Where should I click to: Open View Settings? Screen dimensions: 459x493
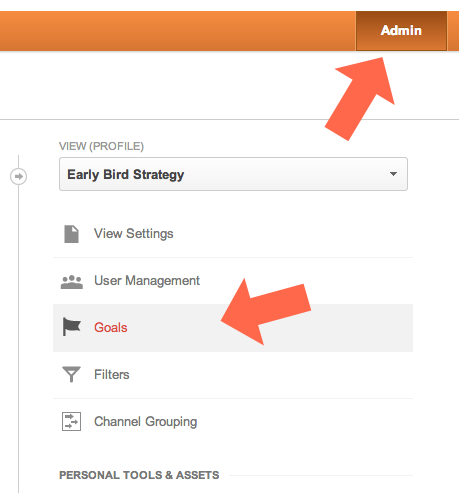[134, 234]
